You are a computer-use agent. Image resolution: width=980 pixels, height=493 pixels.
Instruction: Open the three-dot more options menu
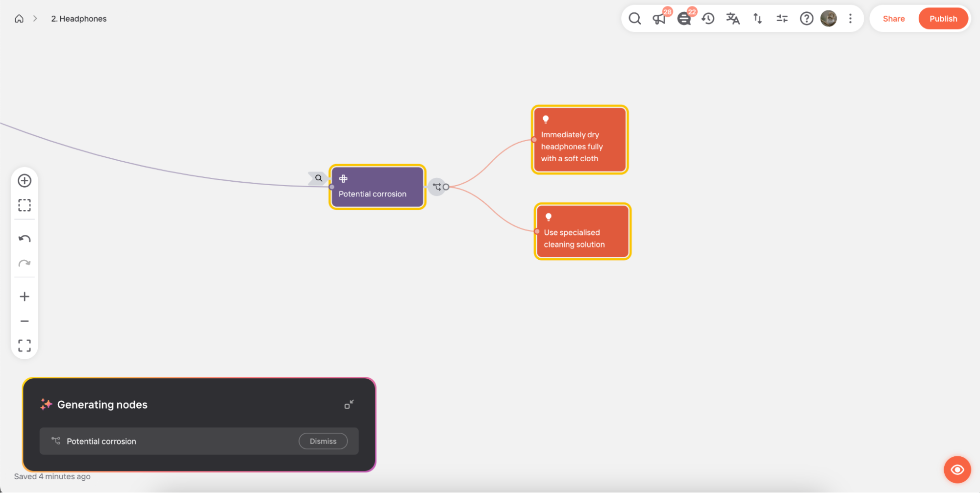[851, 19]
